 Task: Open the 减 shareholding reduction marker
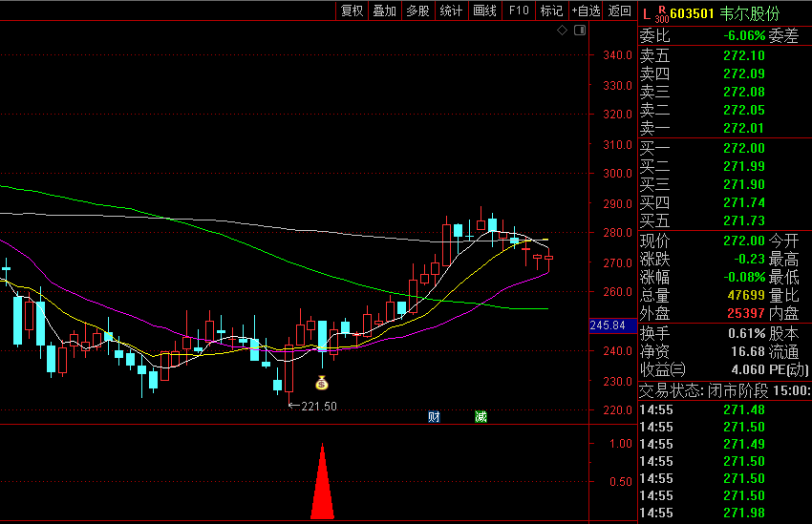481,417
